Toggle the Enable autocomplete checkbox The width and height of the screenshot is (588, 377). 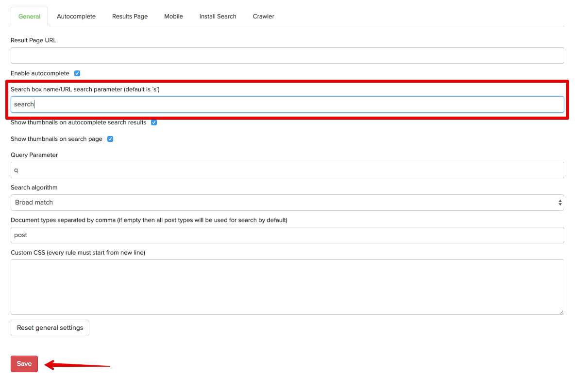click(x=77, y=73)
